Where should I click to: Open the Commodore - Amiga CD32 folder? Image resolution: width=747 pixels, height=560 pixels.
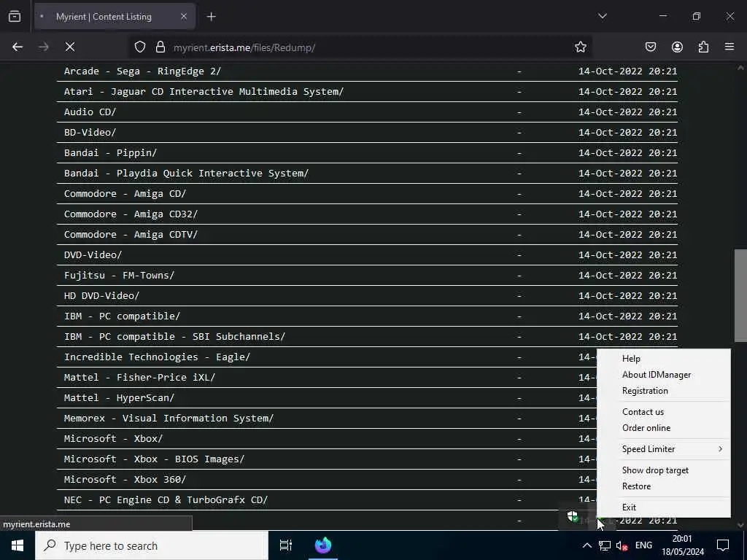click(131, 214)
